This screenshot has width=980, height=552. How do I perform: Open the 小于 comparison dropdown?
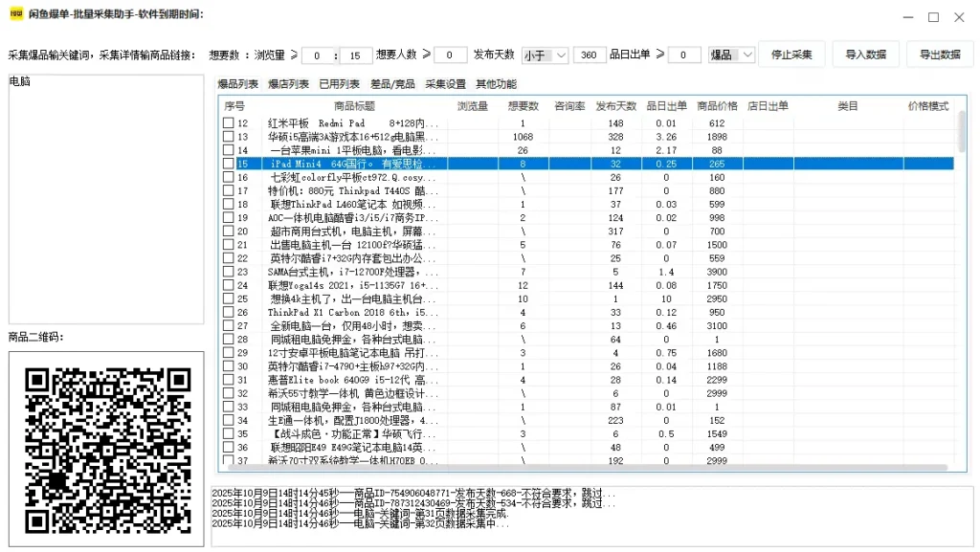coord(544,55)
